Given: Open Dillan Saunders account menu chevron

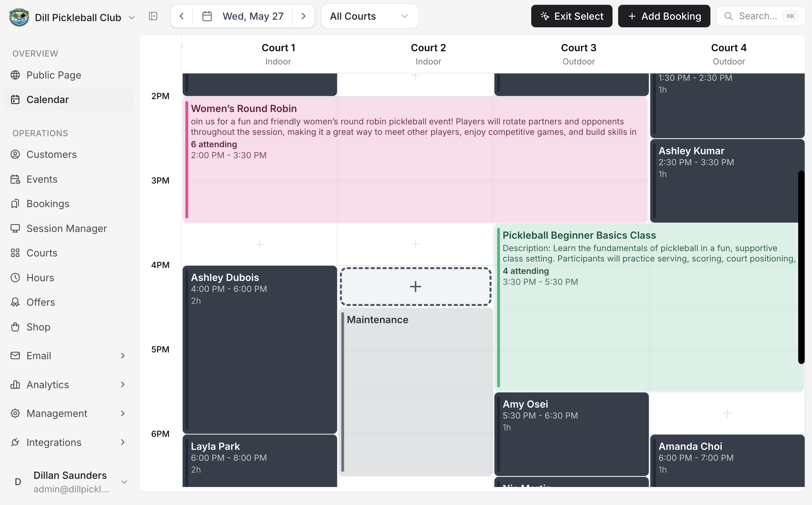Looking at the screenshot, I should (124, 482).
